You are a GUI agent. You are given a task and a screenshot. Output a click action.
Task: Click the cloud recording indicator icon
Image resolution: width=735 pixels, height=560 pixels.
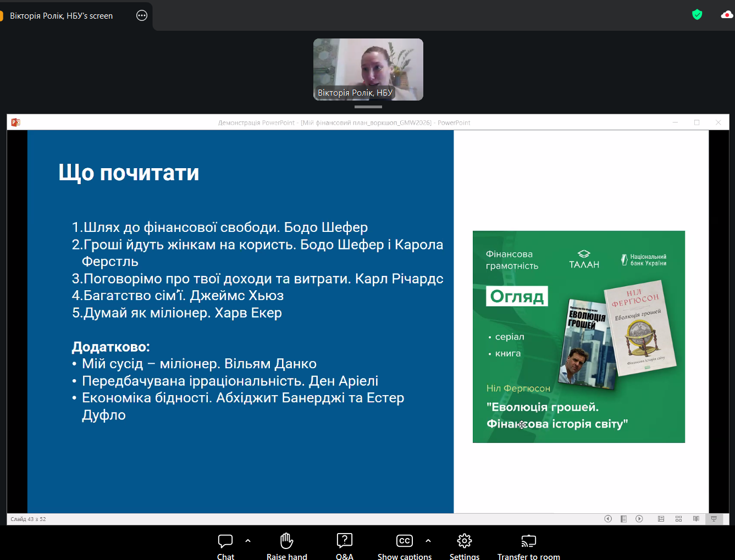(x=727, y=15)
